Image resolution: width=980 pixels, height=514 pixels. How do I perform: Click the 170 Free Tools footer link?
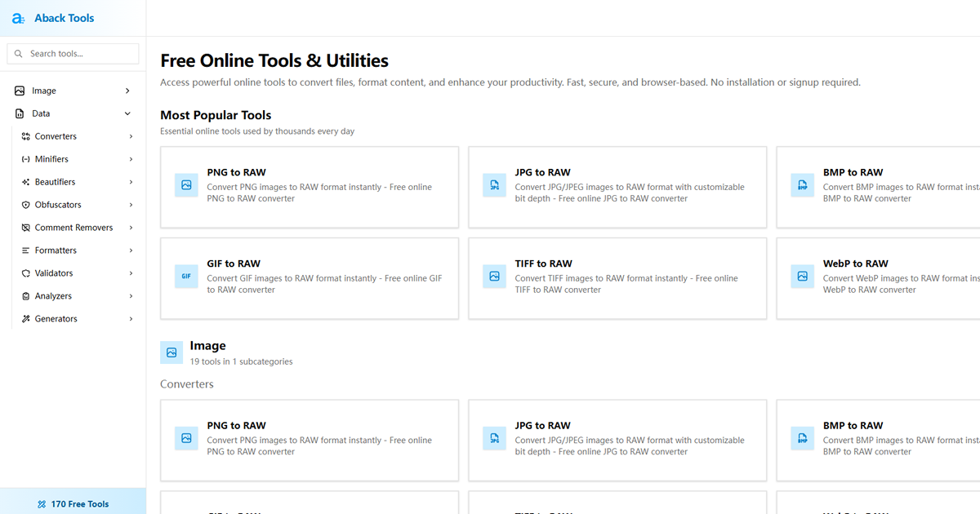pos(73,503)
